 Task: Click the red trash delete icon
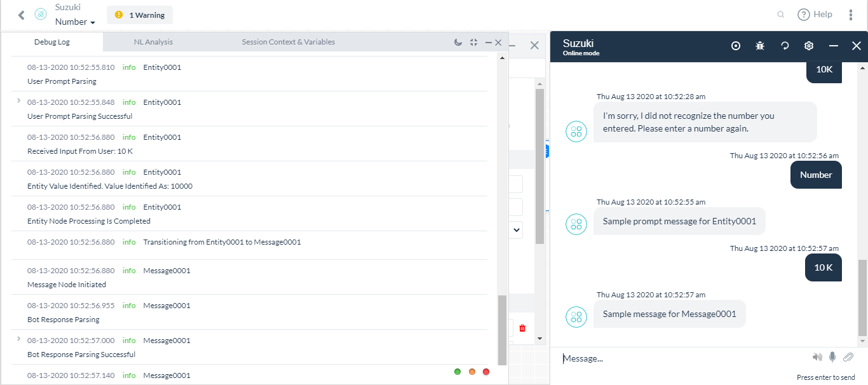point(522,328)
